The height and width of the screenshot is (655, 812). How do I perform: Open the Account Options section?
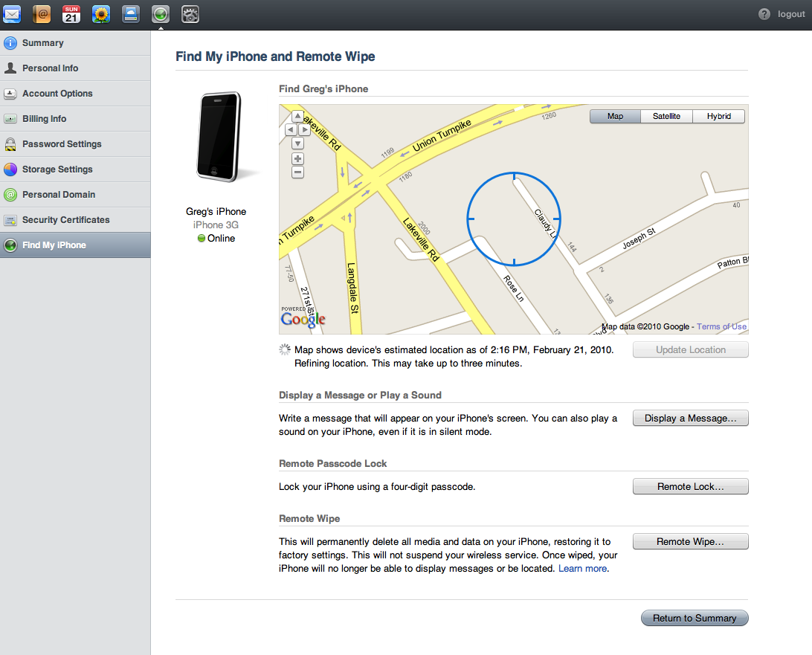[75, 93]
